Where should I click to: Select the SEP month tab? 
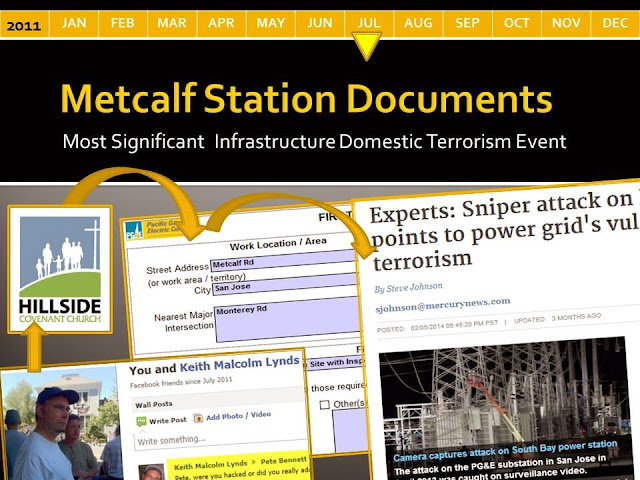point(467,23)
